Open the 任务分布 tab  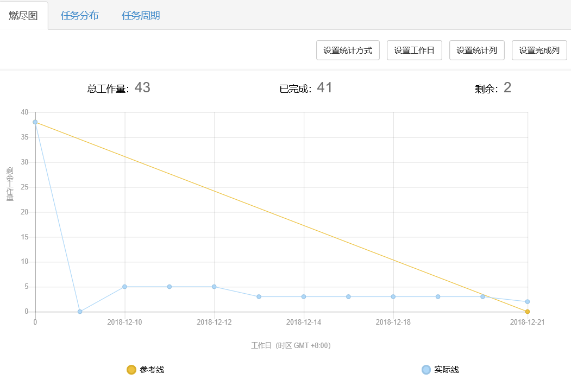79,16
